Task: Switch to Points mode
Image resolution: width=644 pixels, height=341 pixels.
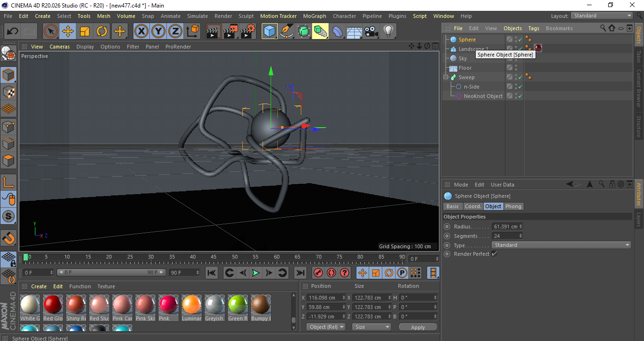Action: (8, 126)
